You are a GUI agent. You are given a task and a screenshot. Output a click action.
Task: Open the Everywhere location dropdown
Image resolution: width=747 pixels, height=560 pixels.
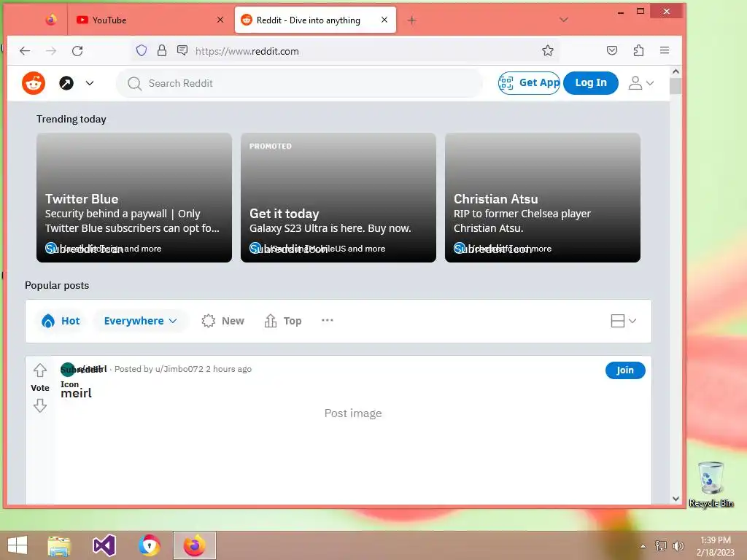pos(140,321)
